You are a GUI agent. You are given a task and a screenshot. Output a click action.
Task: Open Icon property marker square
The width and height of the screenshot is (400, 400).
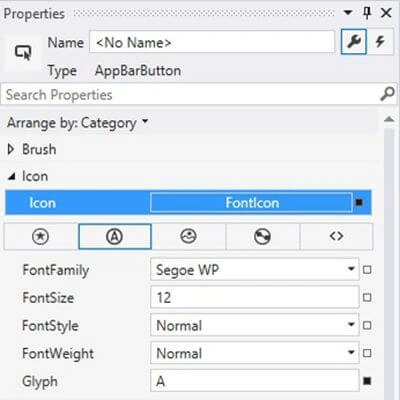point(359,202)
